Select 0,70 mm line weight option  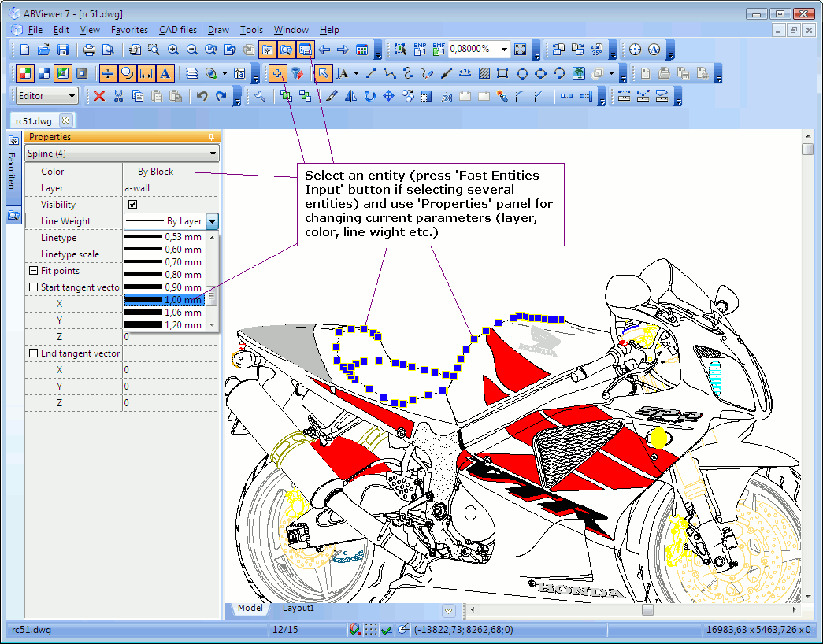coord(165,262)
